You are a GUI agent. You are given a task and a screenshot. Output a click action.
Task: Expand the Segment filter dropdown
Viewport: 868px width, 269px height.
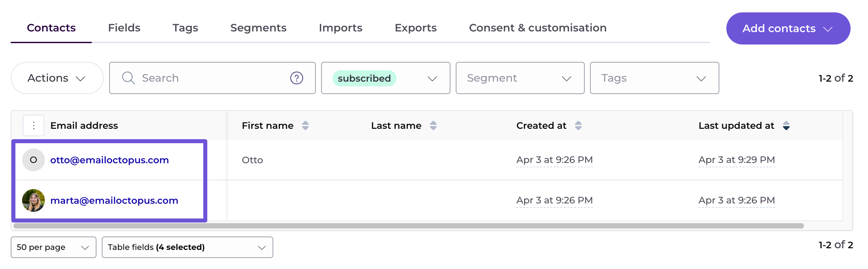coord(520,78)
